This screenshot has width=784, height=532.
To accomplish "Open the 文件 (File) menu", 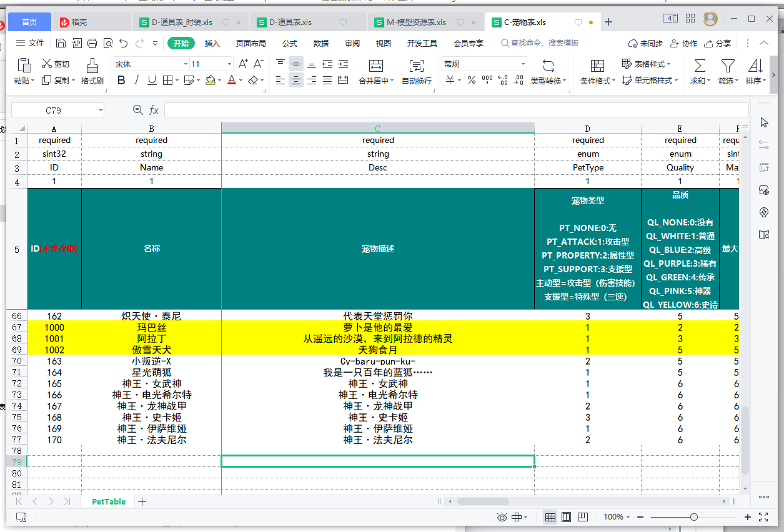I will [30, 43].
